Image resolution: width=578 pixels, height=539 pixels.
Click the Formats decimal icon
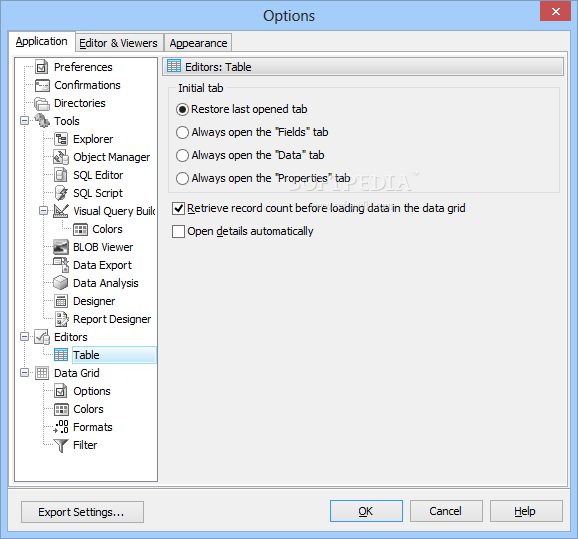tap(61, 427)
